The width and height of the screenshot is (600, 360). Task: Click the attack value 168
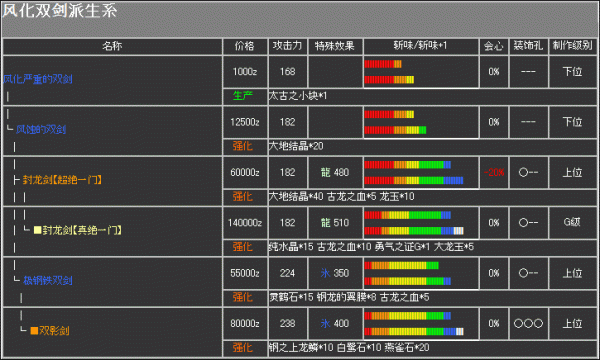287,72
